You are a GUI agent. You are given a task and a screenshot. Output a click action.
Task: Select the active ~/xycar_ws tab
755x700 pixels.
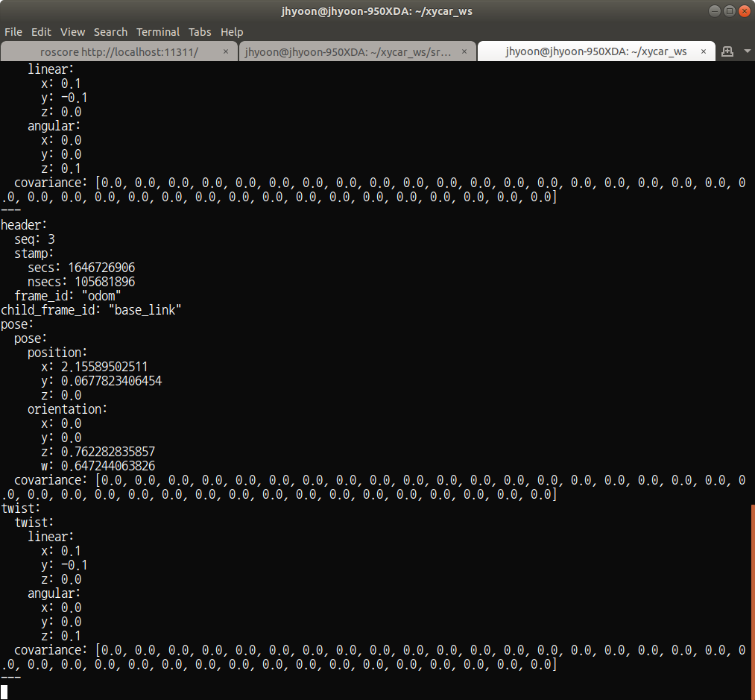596,51
